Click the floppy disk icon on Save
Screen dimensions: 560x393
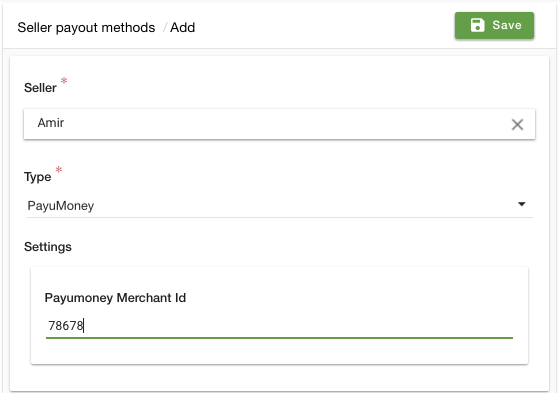478,25
